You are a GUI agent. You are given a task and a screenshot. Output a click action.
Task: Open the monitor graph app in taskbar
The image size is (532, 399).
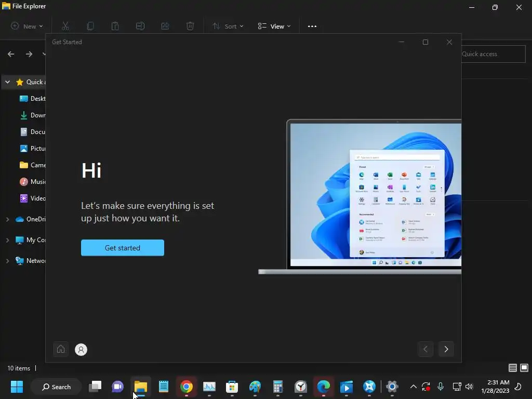209,387
